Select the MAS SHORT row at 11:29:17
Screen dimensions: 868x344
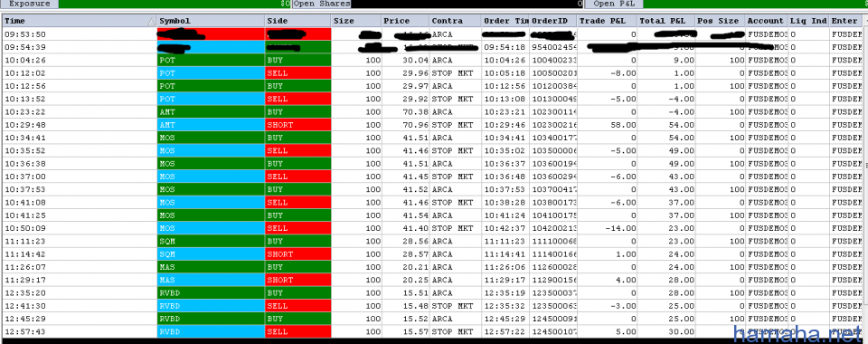(432, 280)
